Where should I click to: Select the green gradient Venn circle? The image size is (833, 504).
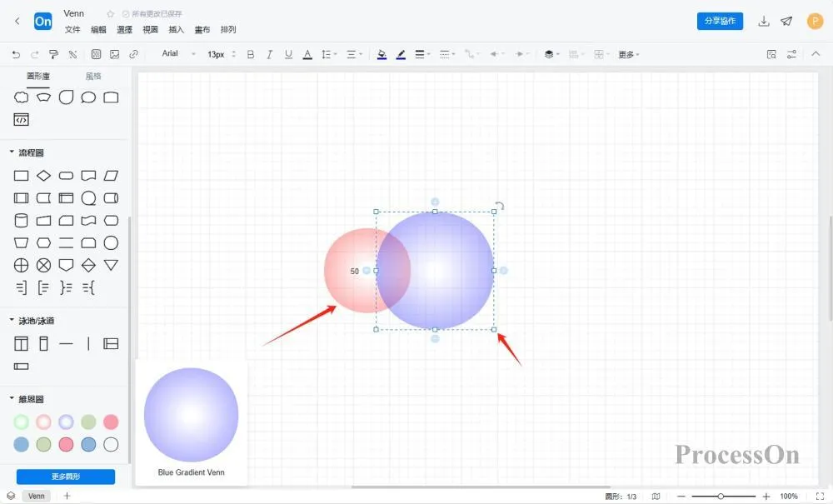[x=22, y=422]
